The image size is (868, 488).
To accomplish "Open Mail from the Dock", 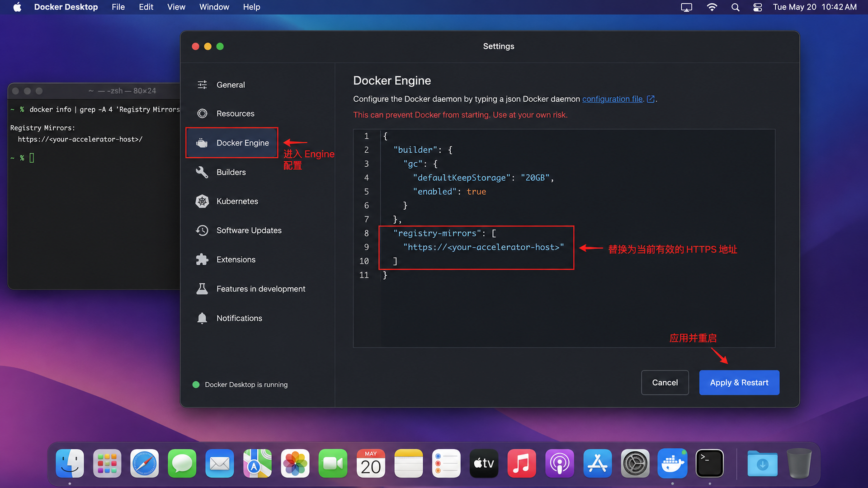I will pyautogui.click(x=220, y=464).
